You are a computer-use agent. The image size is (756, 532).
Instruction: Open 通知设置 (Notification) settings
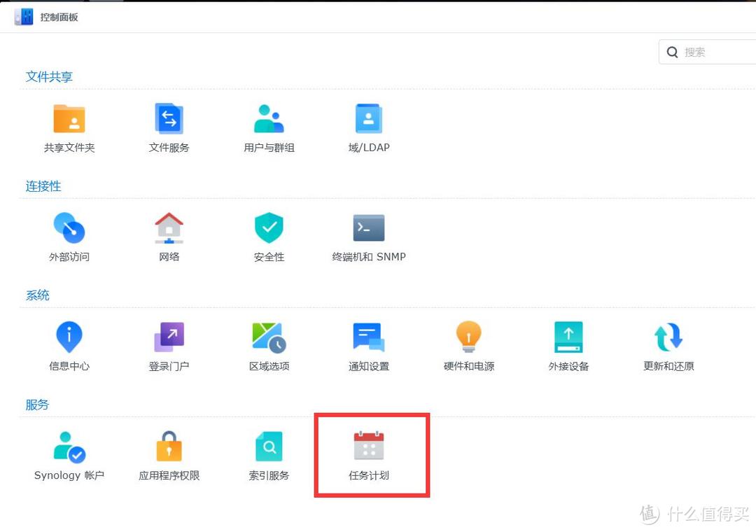[368, 344]
